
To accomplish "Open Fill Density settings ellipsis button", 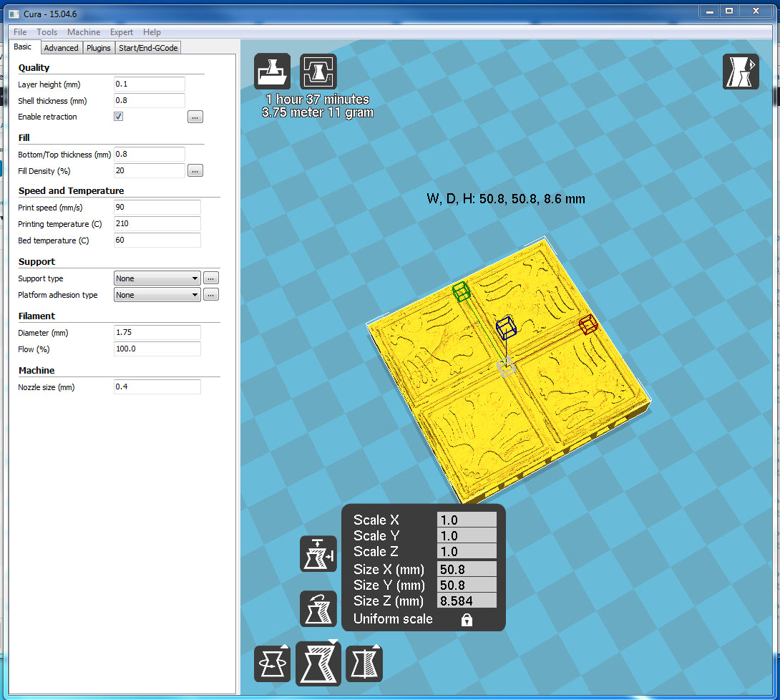I will coord(195,170).
